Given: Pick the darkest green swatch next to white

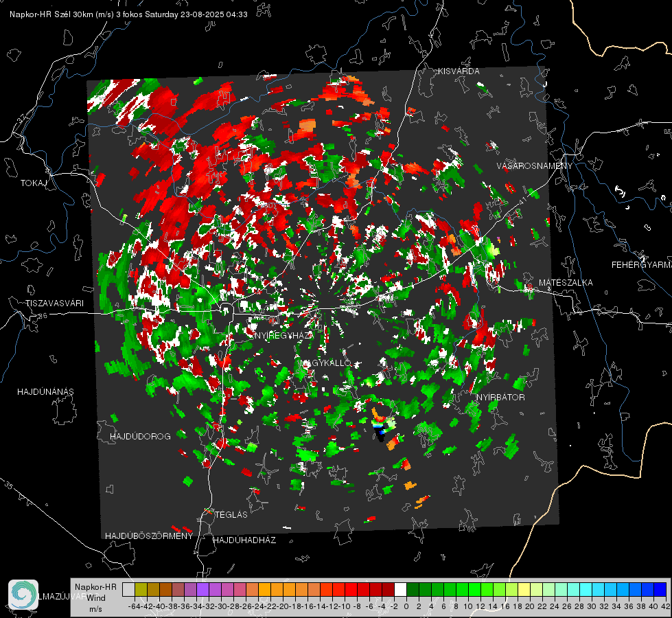Looking at the screenshot, I should [x=413, y=589].
